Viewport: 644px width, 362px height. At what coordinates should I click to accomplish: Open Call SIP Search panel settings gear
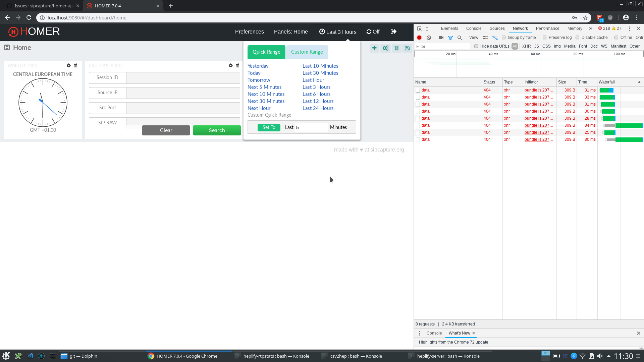click(230, 65)
